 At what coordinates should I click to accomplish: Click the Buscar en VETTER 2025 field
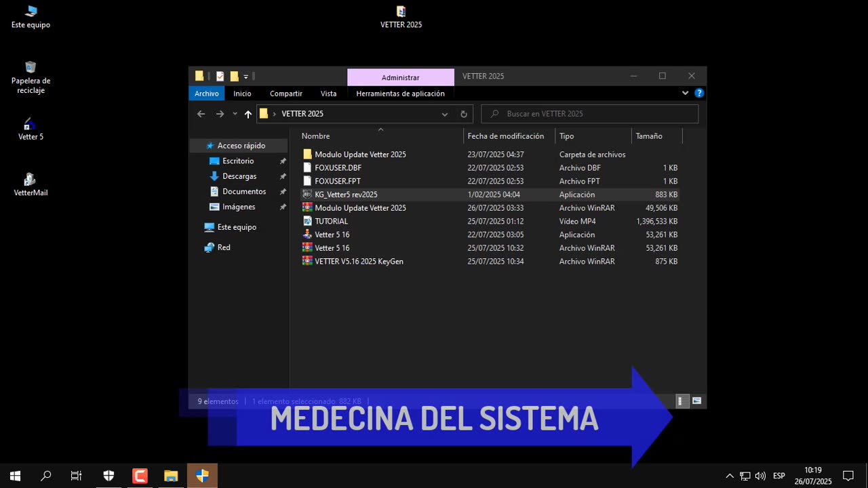[589, 114]
